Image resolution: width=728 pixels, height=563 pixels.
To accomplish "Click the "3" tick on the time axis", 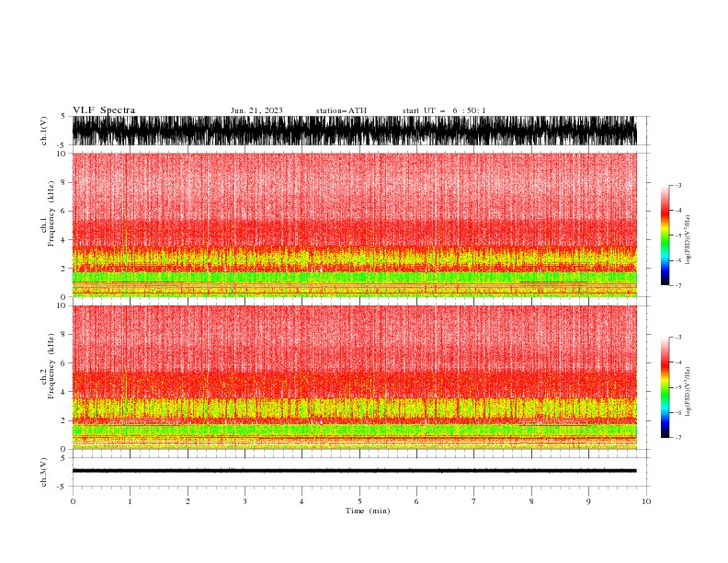I will [x=245, y=501].
